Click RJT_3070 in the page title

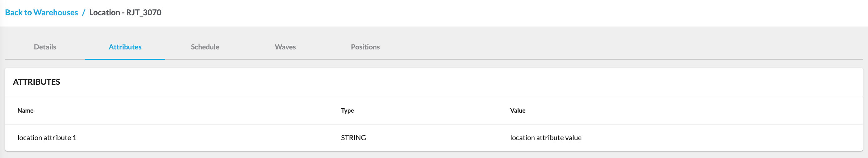coord(144,13)
